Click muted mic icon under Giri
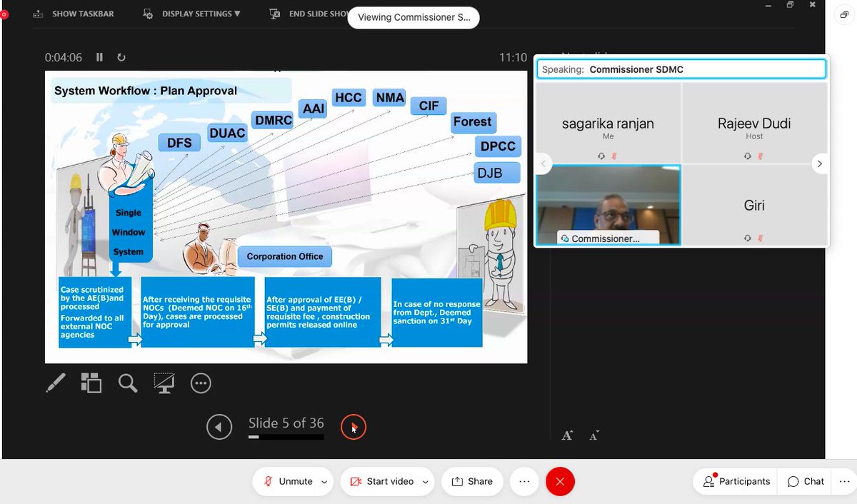 (762, 237)
